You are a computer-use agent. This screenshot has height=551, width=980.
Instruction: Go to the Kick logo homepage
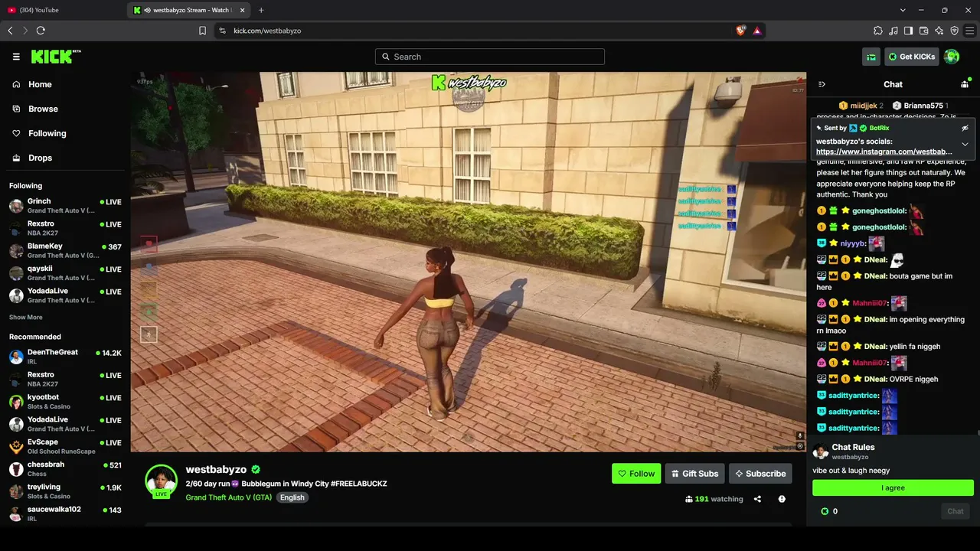[x=55, y=57]
